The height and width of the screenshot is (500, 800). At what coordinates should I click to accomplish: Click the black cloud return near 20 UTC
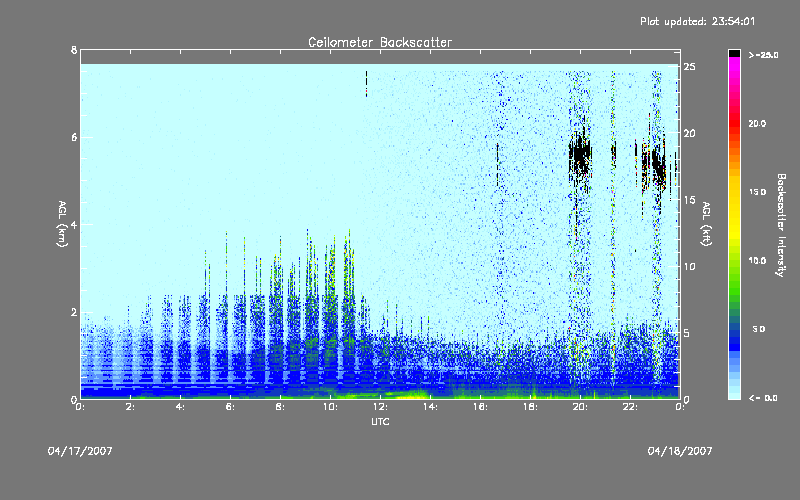tap(580, 157)
